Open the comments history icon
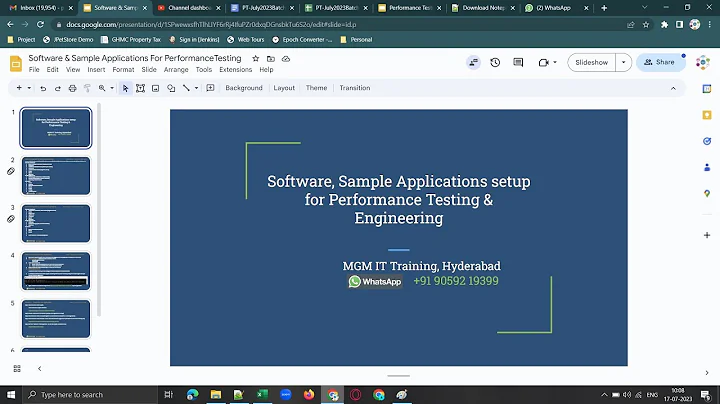Screen dimensions: 720x404 point(518,62)
